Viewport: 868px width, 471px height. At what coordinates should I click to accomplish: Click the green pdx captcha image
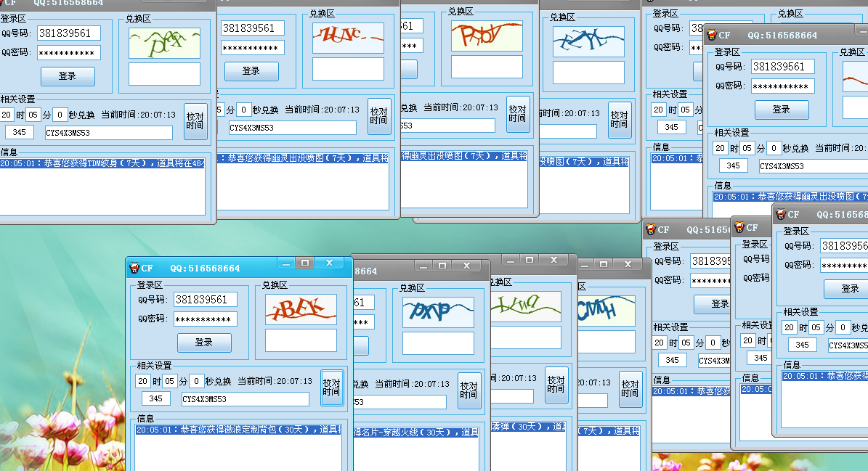[164, 43]
